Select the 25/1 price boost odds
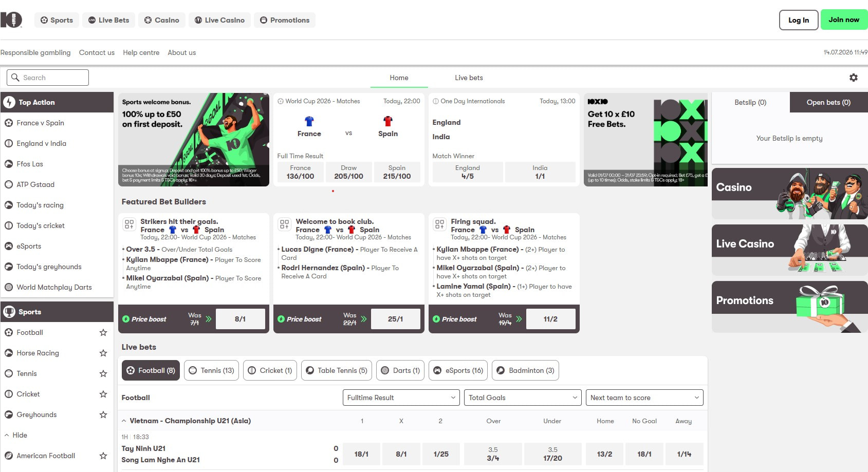This screenshot has height=472, width=868. tap(395, 319)
